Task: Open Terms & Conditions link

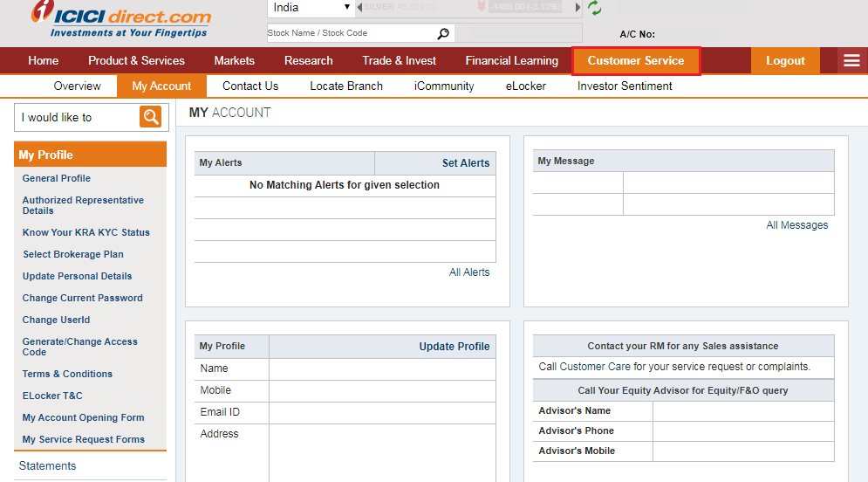Action: [67, 374]
